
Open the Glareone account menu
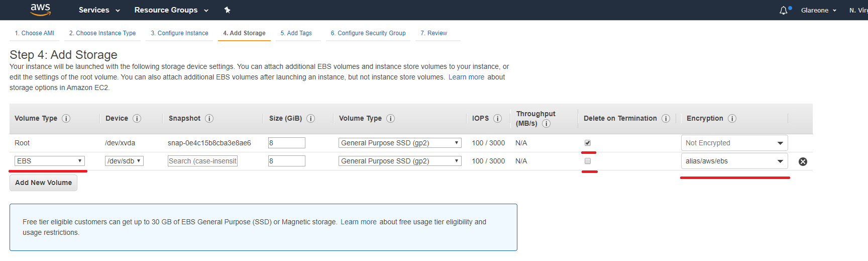[818, 10]
